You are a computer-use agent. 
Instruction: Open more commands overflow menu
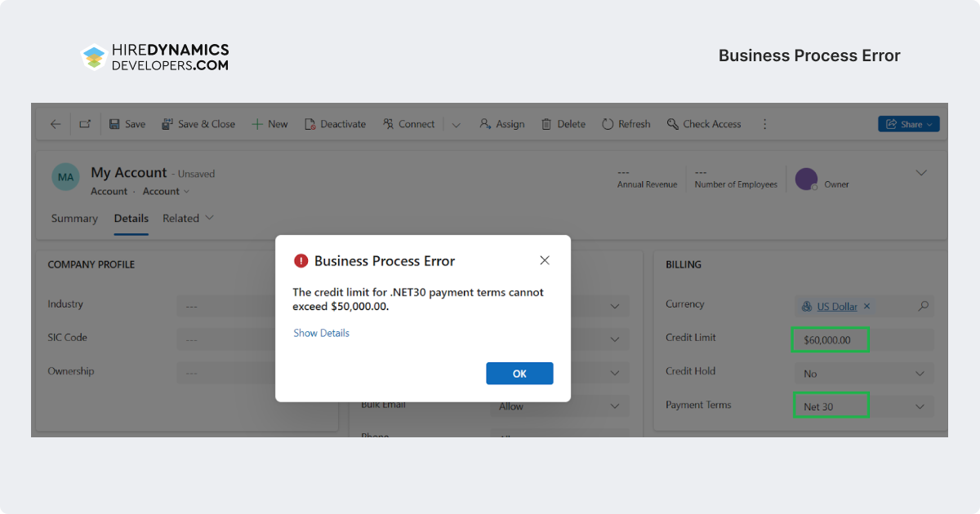tap(765, 124)
